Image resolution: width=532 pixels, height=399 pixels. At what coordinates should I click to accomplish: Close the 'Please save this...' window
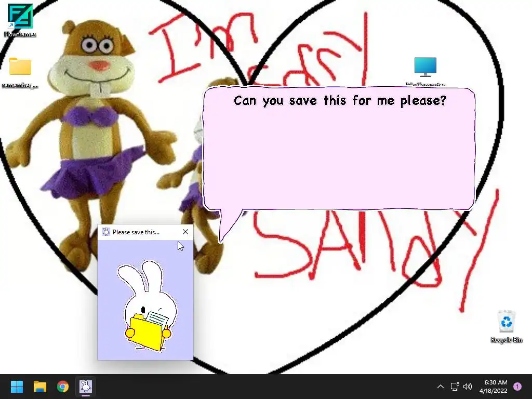tap(185, 232)
